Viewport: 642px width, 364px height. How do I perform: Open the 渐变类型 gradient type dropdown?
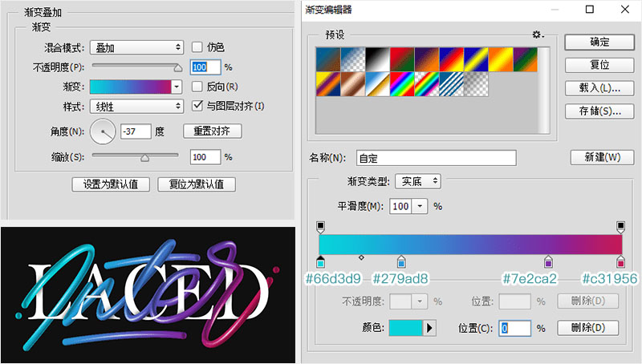coord(417,181)
